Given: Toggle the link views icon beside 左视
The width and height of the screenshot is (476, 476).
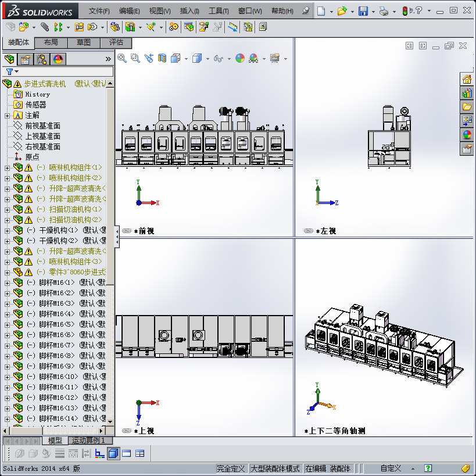Looking at the screenshot, I should click(x=309, y=231).
